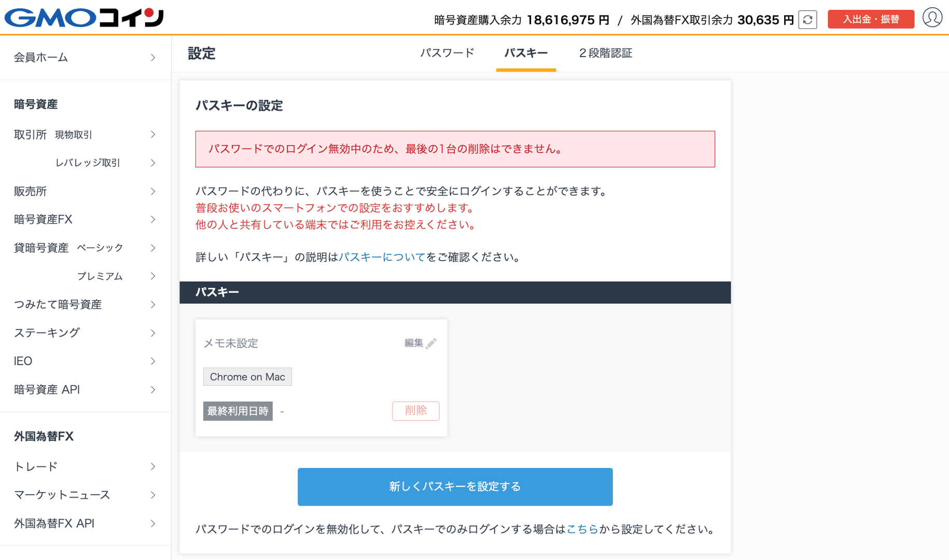Click chevron next to つみたて暗号資産
Screen dimensions: 949x560
[x=153, y=304]
